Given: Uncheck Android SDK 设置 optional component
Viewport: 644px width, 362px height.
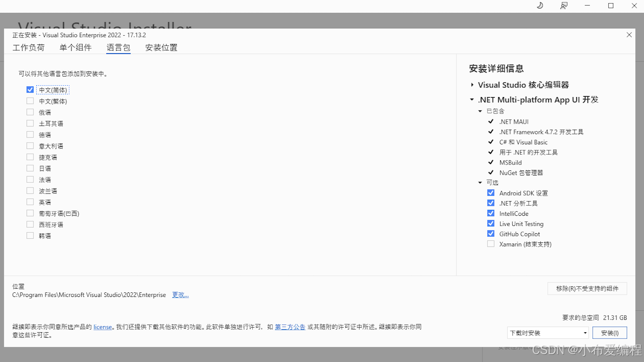Looking at the screenshot, I should pos(491,193).
